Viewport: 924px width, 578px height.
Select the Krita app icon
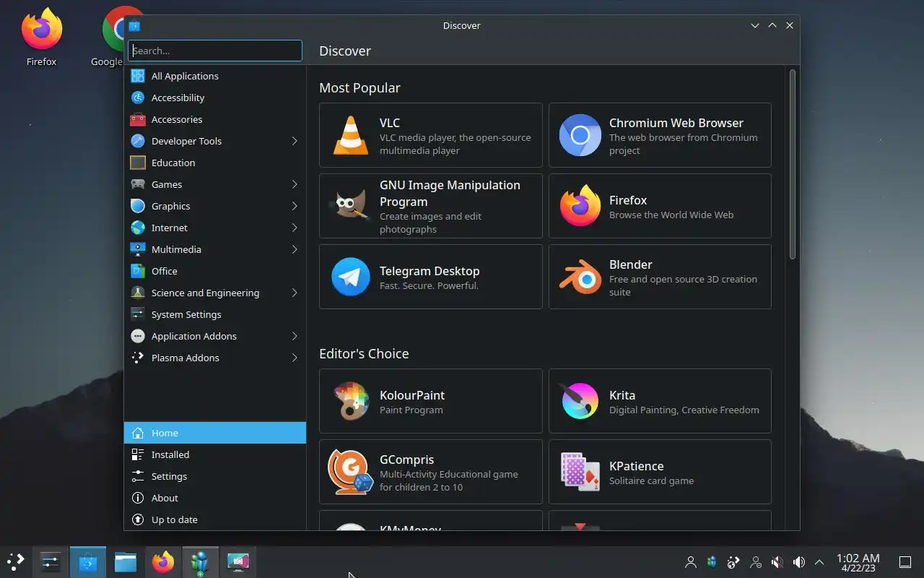[580, 401]
